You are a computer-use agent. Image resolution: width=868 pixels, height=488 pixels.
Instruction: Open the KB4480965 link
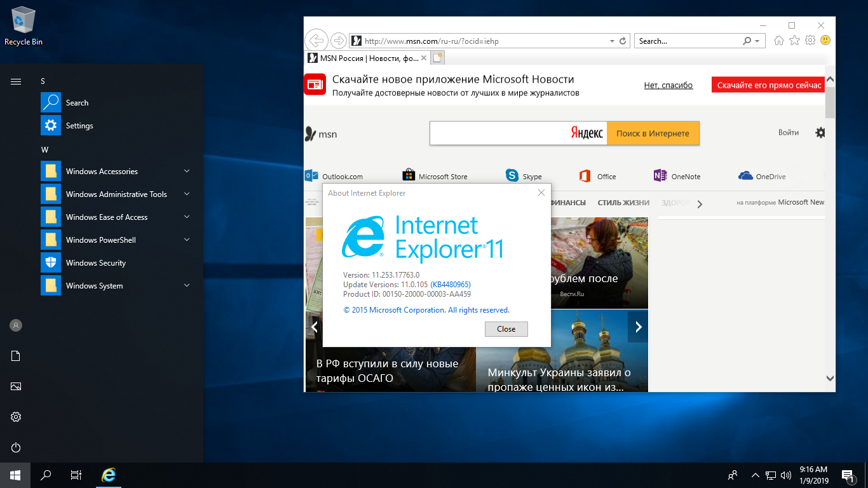pos(451,285)
